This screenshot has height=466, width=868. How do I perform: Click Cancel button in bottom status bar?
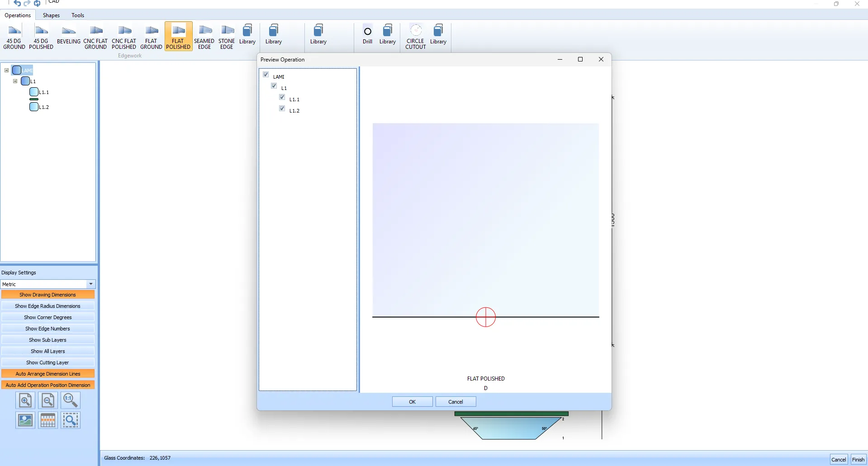(x=839, y=460)
